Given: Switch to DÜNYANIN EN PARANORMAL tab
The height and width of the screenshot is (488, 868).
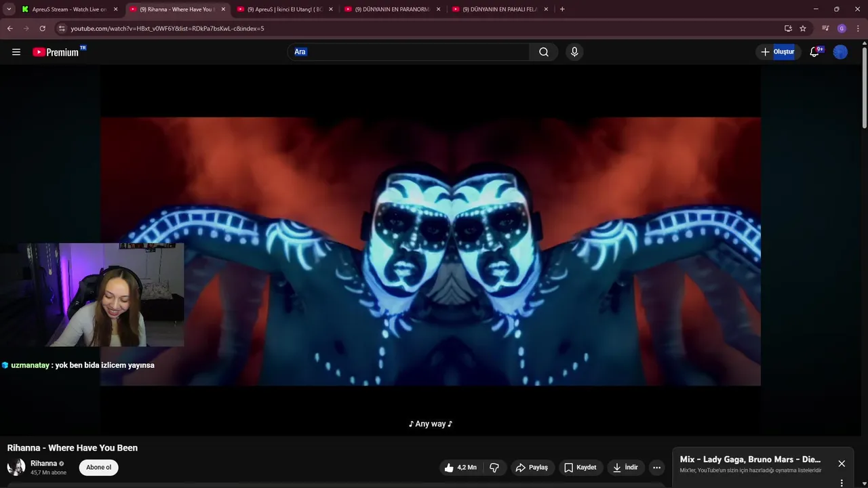Looking at the screenshot, I should 393,9.
